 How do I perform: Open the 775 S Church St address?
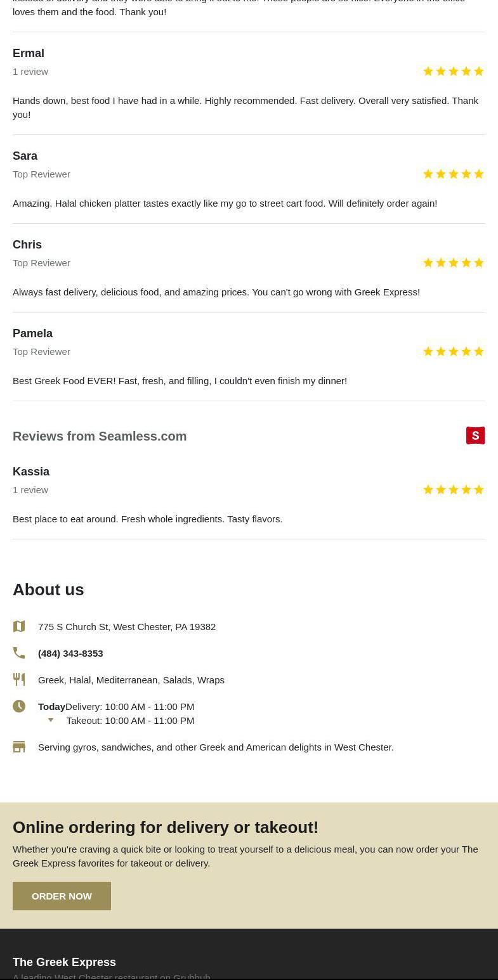pos(127,626)
